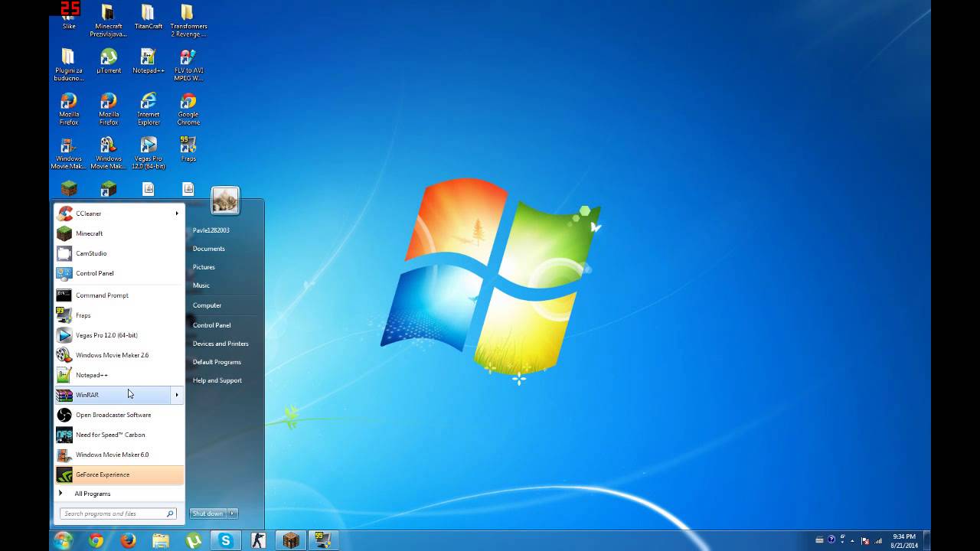The width and height of the screenshot is (980, 551).
Task: Open Computer from Start menu
Action: point(207,305)
